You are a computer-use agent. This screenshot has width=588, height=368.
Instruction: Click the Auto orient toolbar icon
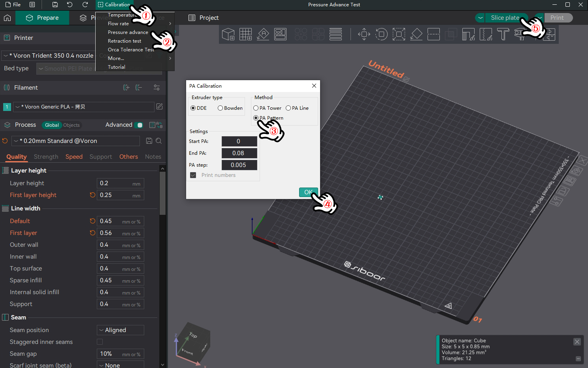pyautogui.click(x=263, y=34)
